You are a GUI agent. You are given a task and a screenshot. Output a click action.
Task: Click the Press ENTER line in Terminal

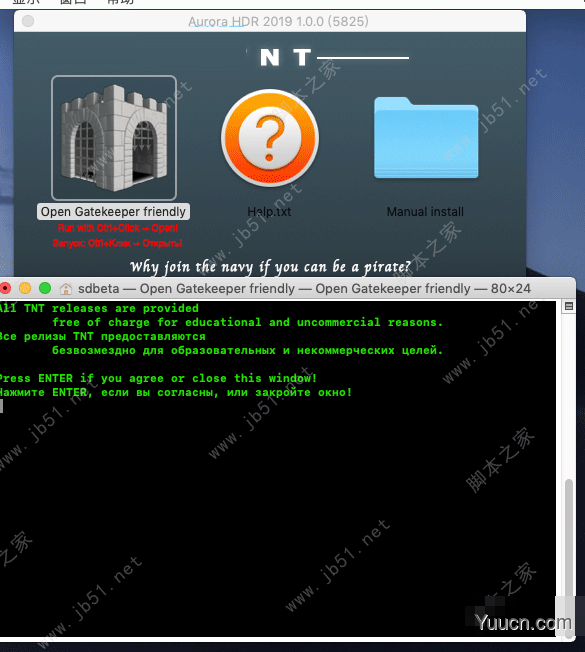(158, 378)
